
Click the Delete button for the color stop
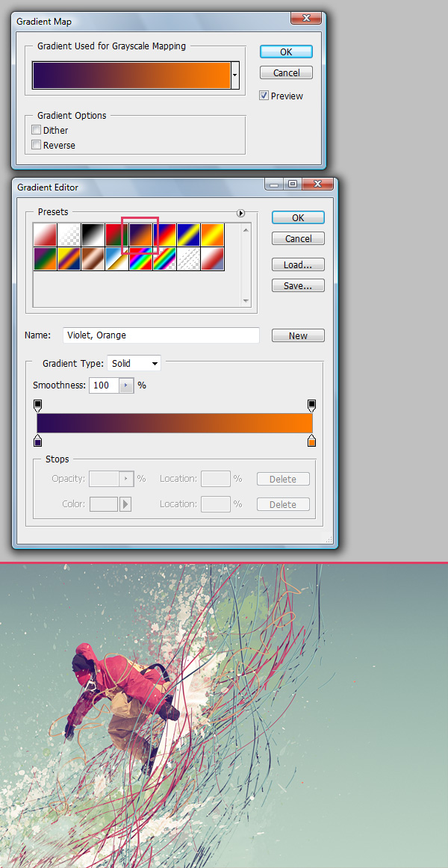pyautogui.click(x=283, y=504)
